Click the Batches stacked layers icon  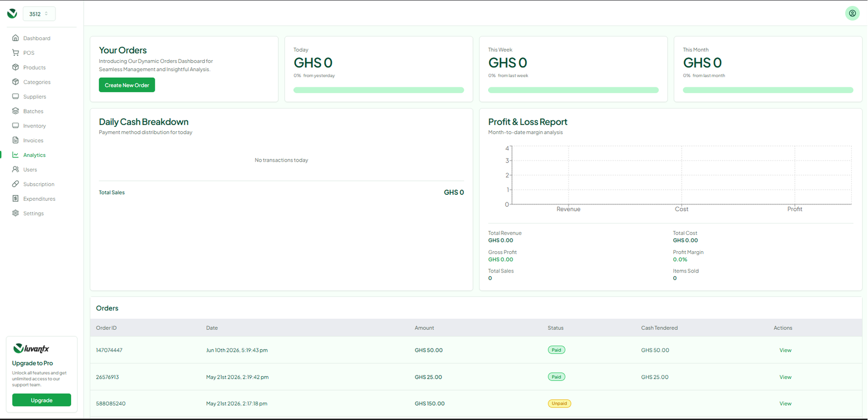[x=16, y=111]
